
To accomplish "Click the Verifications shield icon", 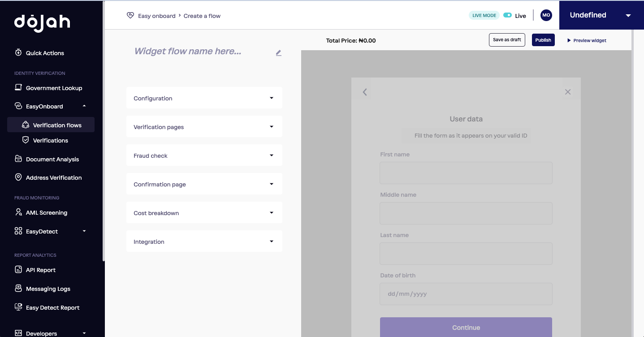I will [x=26, y=140].
